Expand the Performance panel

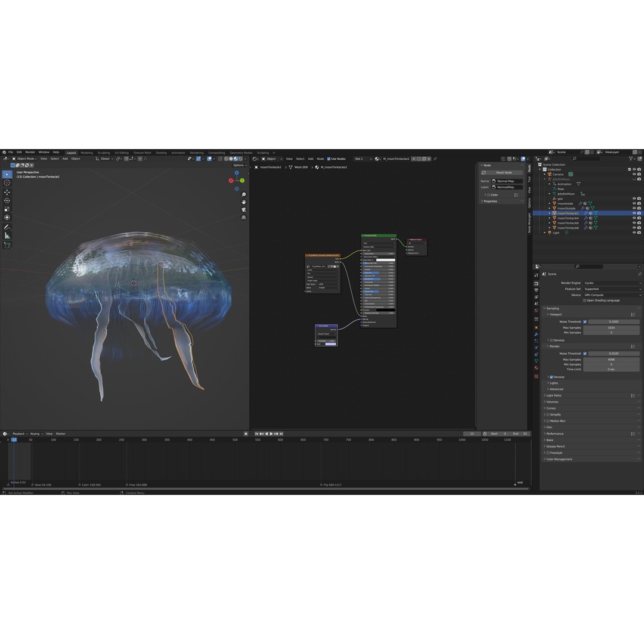[x=555, y=434]
